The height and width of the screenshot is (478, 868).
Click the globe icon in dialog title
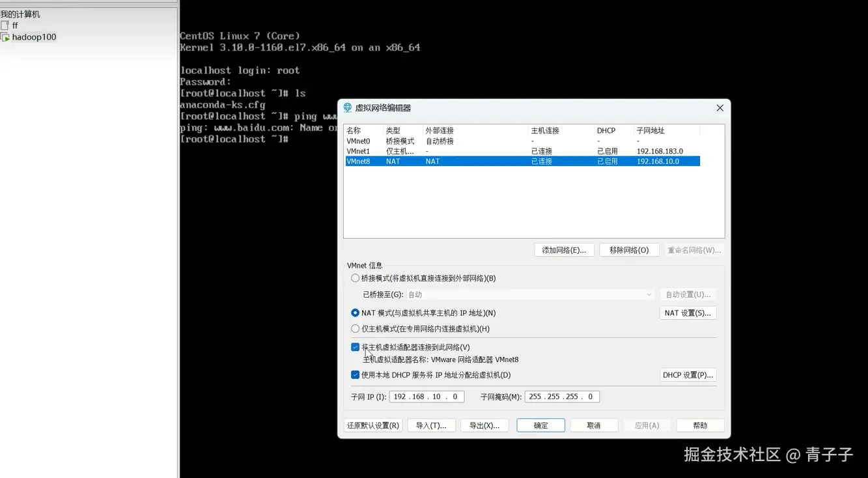pos(348,107)
